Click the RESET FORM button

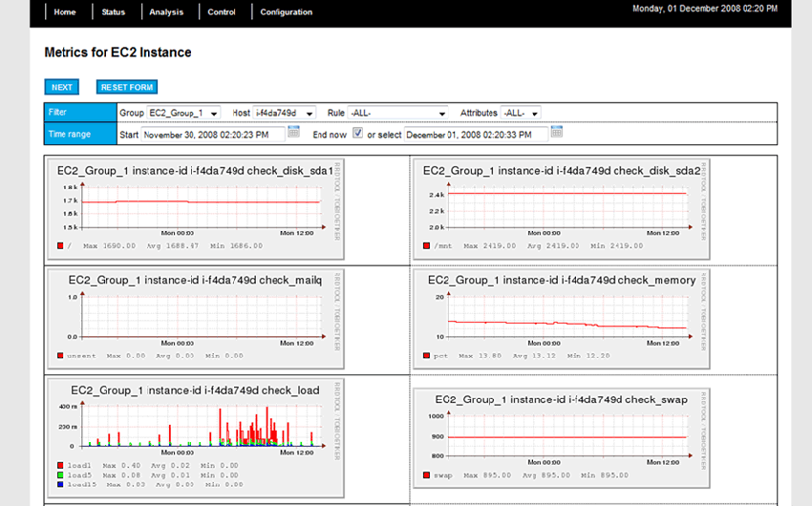pyautogui.click(x=127, y=87)
